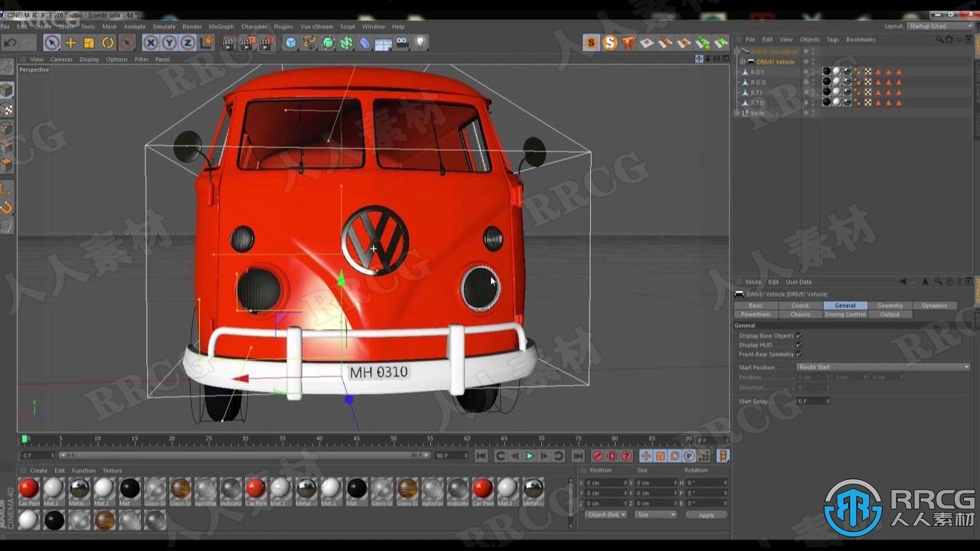Collapse the DRIVE! Simulation tree node

[737, 51]
